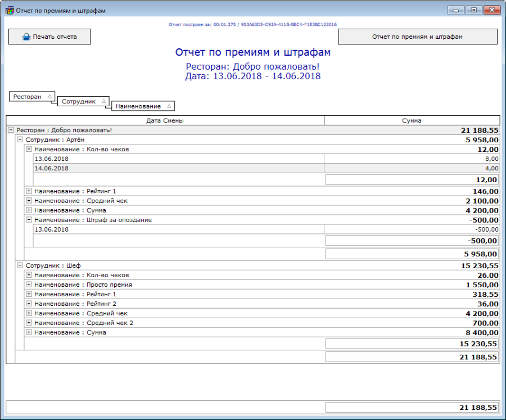Image resolution: width=506 pixels, height=420 pixels.
Task: Toggle sort arrow on Сотрудник grouping chip
Action: (103, 102)
